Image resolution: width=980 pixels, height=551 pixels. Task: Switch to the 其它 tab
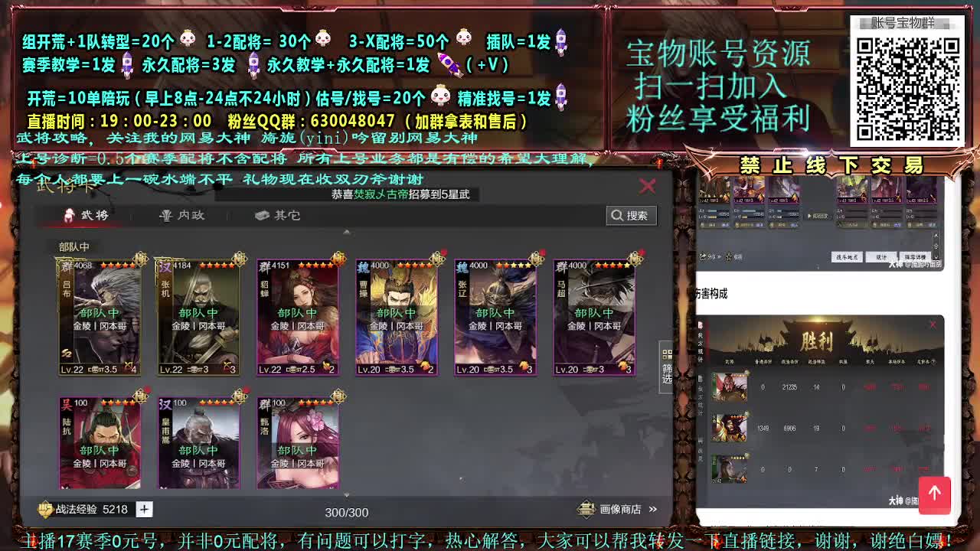click(x=277, y=215)
